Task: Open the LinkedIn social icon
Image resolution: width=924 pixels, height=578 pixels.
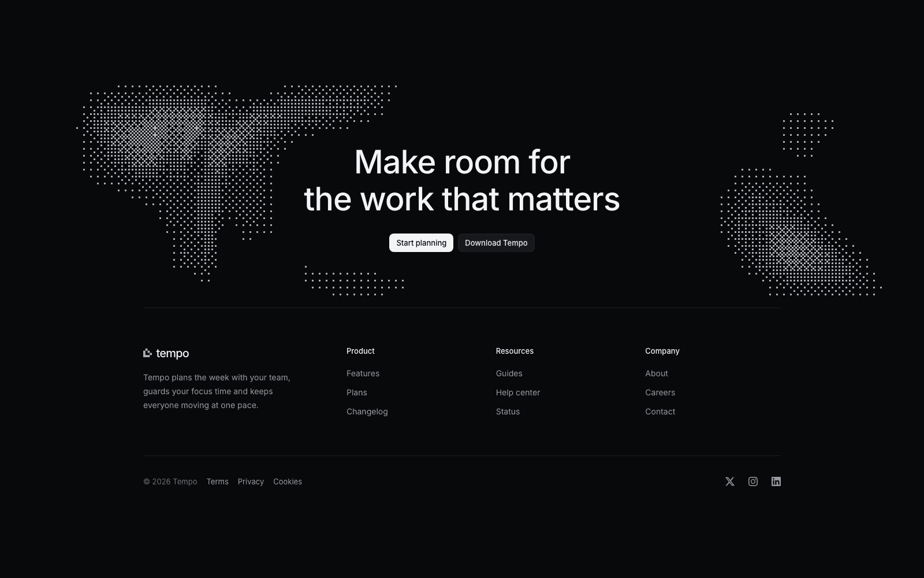Action: [776, 481]
